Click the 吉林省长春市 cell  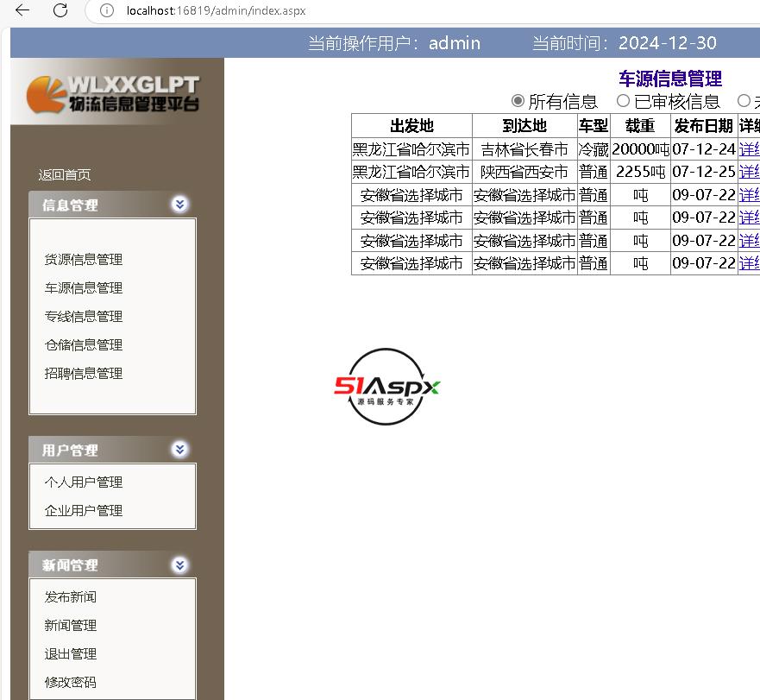tap(524, 149)
